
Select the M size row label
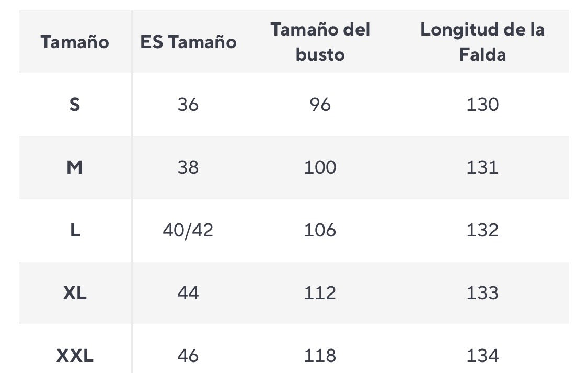click(75, 167)
